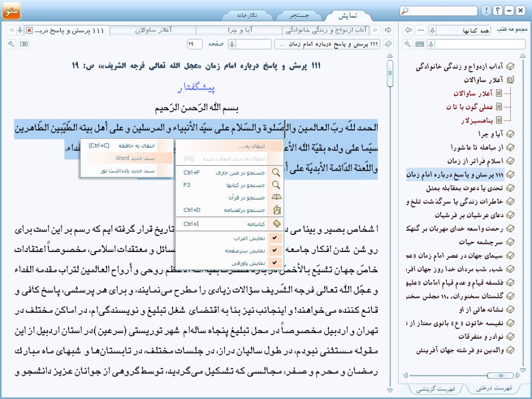Click the book icon next to title field
532x399 pixels.
[388, 44]
